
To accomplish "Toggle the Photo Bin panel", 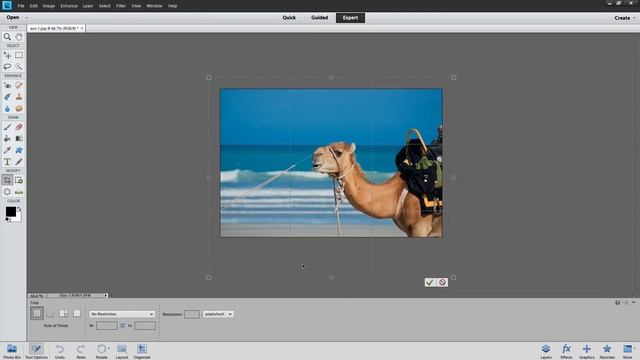I will pyautogui.click(x=12, y=351).
